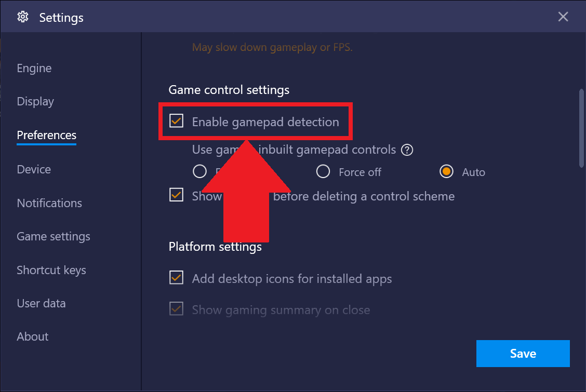Open the Notifications section
This screenshot has height=392, width=586.
[49, 203]
